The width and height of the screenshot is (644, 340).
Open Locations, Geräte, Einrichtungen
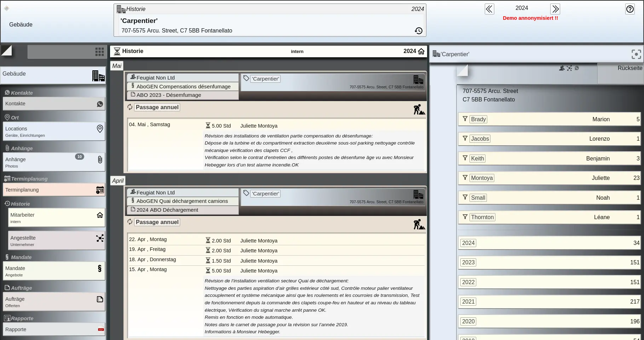54,131
